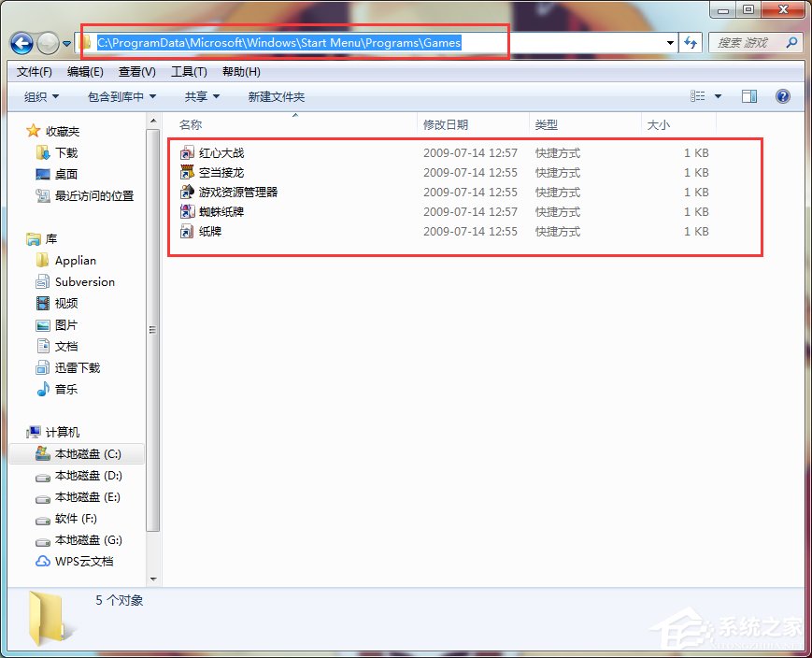Select the 蜘蛛纸牌 shortcut icon
812x658 pixels.
point(187,211)
